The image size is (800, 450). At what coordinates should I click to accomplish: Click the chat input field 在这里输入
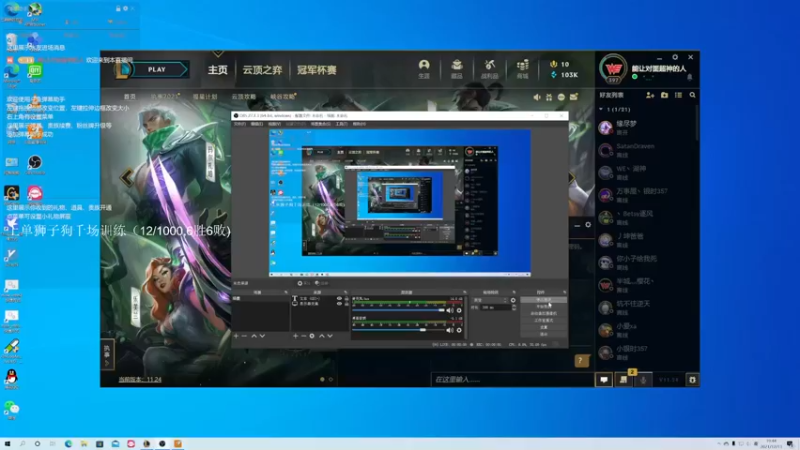[512, 380]
